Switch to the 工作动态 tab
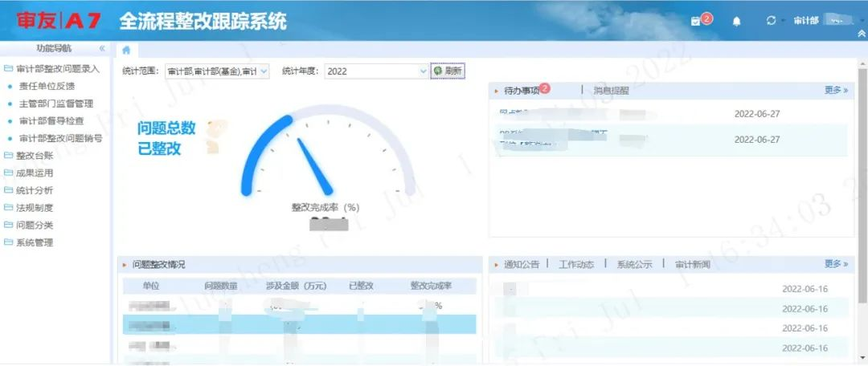The image size is (868, 366). [x=576, y=264]
